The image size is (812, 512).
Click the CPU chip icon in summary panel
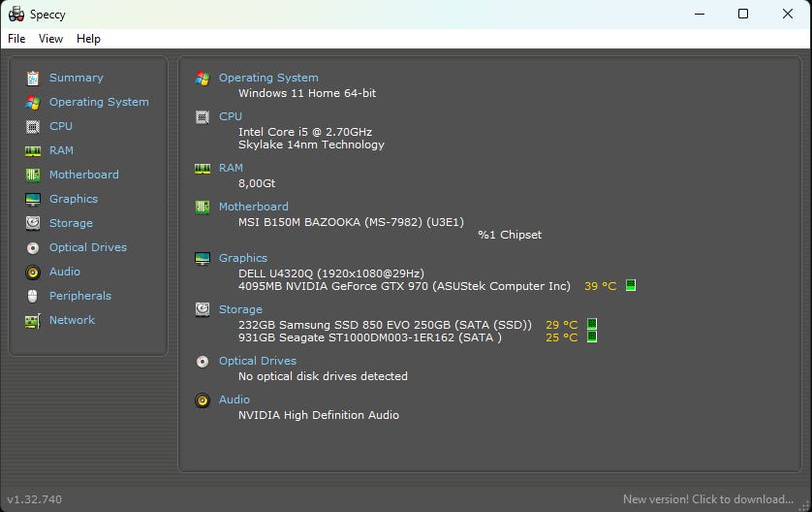203,117
